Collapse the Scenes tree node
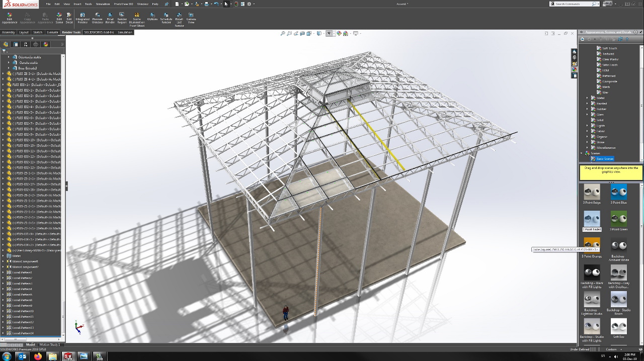 click(x=582, y=153)
